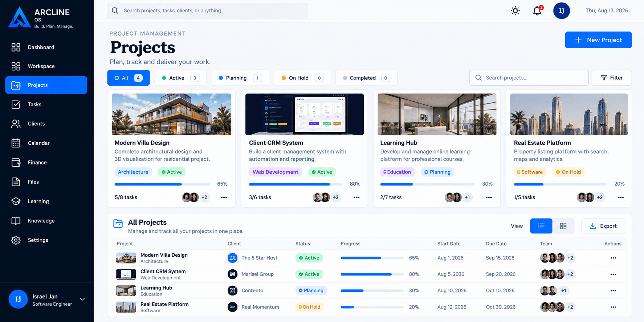The height and width of the screenshot is (322, 644).
Task: Switch to grid view
Action: 563,226
